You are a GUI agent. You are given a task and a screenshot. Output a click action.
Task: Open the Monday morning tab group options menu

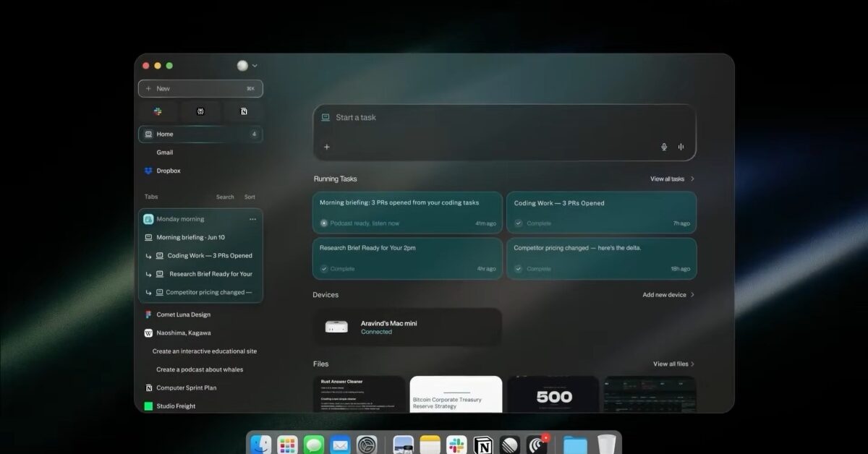pyautogui.click(x=252, y=219)
